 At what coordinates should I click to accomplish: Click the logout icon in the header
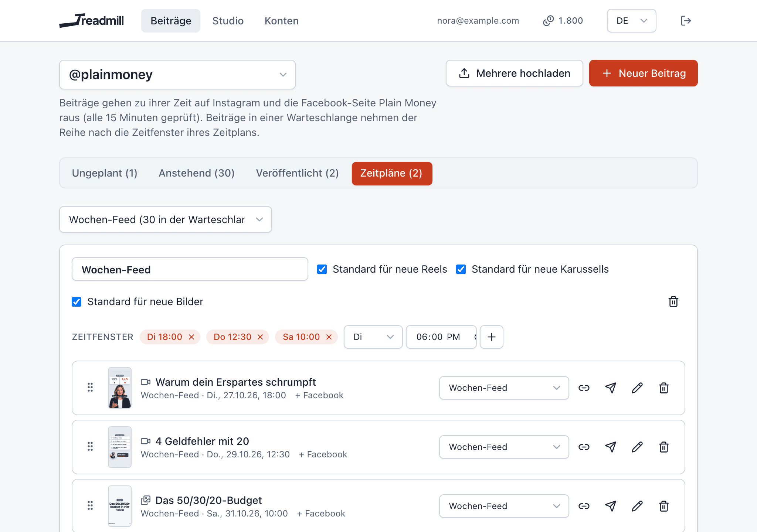pos(686,21)
